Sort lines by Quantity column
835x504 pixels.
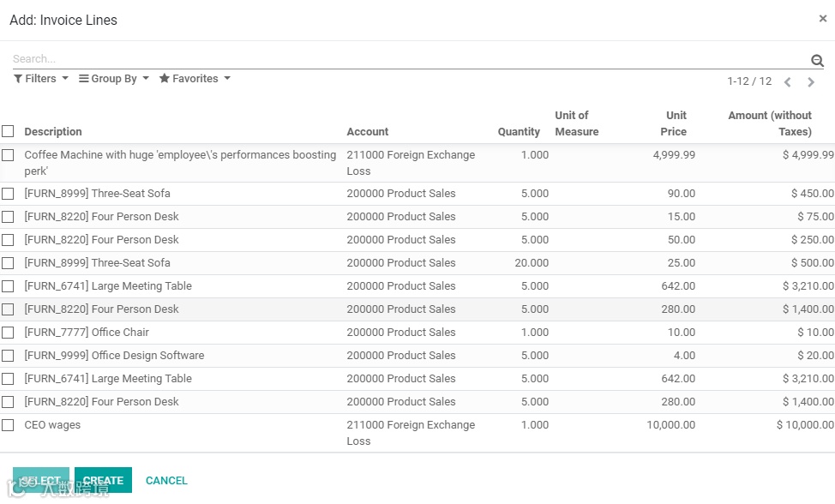[519, 132]
